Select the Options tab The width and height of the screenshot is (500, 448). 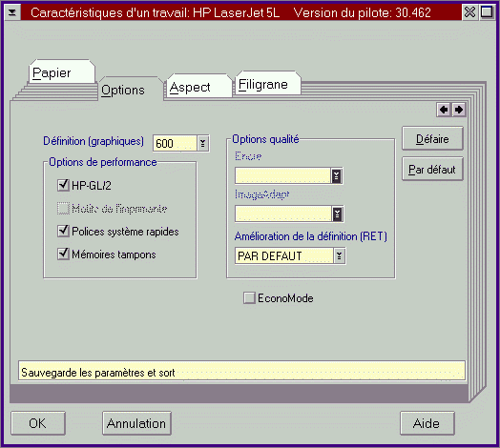point(131,90)
